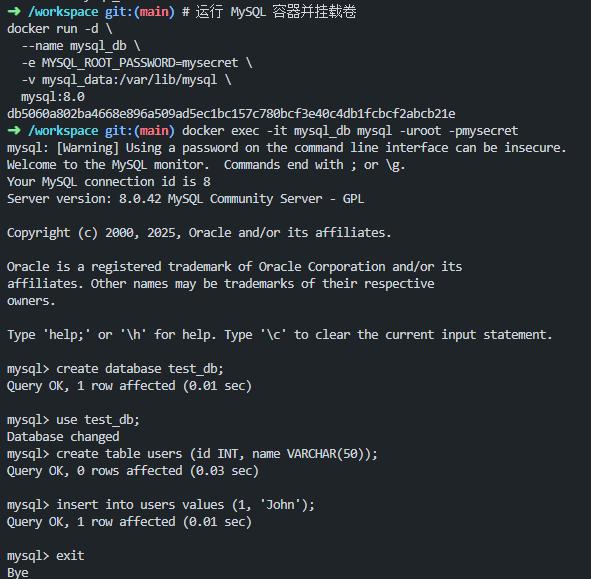Viewport: 591px width, 579px height.
Task: Click the mysql_data:/var/lib/mysql volume line
Action: pyautogui.click(x=126, y=80)
